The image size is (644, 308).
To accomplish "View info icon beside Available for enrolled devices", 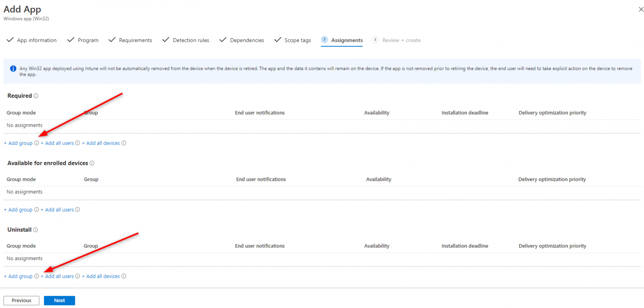I will (92, 163).
